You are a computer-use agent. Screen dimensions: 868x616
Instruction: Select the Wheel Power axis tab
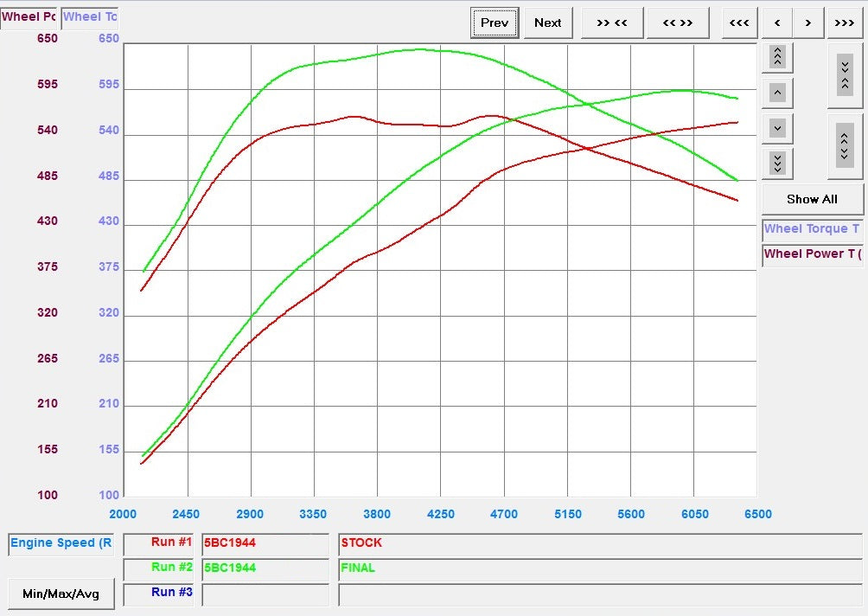[x=29, y=16]
